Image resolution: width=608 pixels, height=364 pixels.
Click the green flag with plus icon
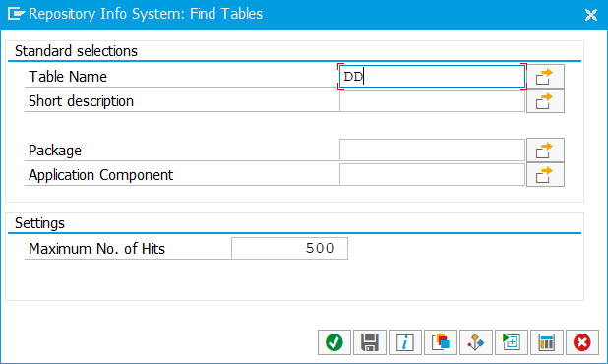coord(511,342)
